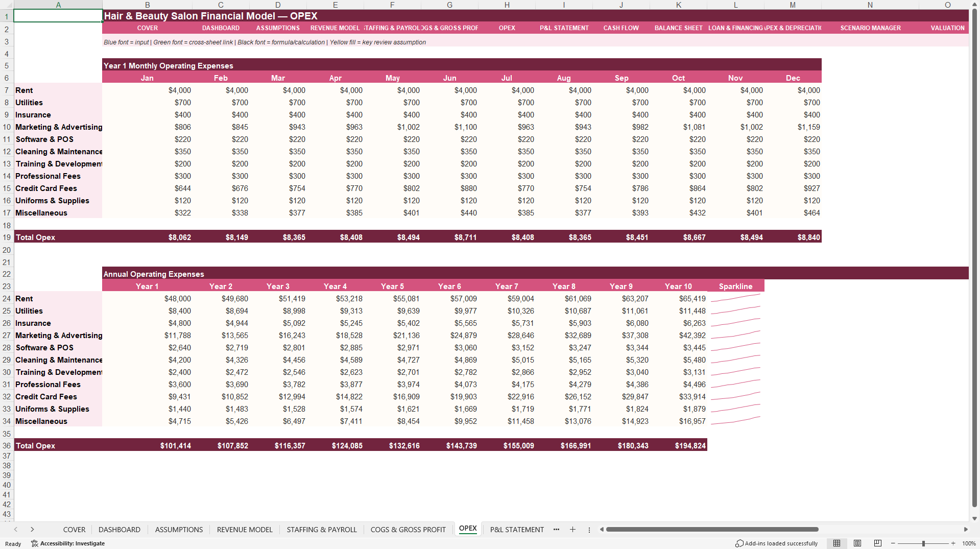Viewport: 980px width, 549px height.
Task: Select column header B
Action: [x=147, y=5]
